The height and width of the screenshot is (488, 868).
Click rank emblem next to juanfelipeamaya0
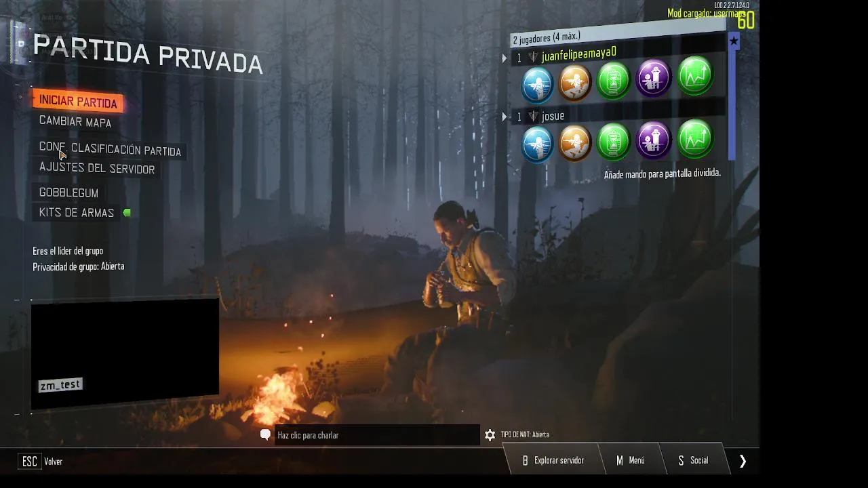[x=533, y=57]
